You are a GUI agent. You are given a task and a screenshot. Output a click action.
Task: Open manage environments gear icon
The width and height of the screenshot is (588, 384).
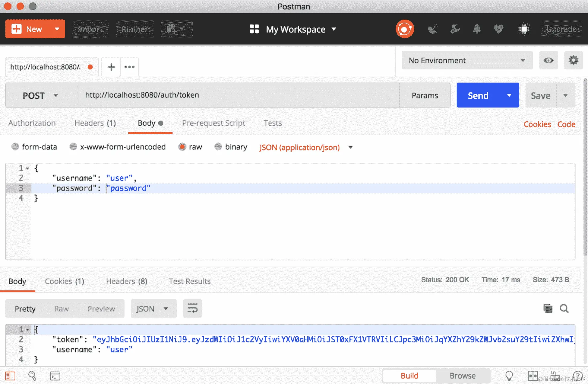click(x=573, y=60)
